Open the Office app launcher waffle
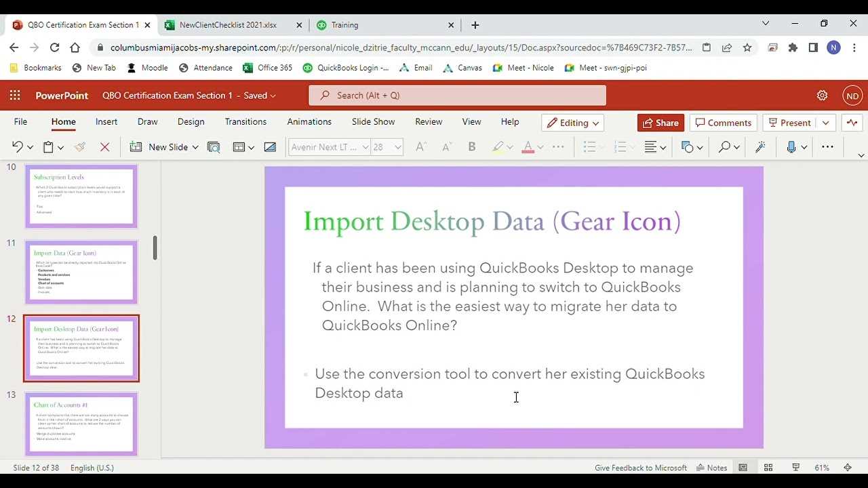868x488 pixels. tap(15, 96)
